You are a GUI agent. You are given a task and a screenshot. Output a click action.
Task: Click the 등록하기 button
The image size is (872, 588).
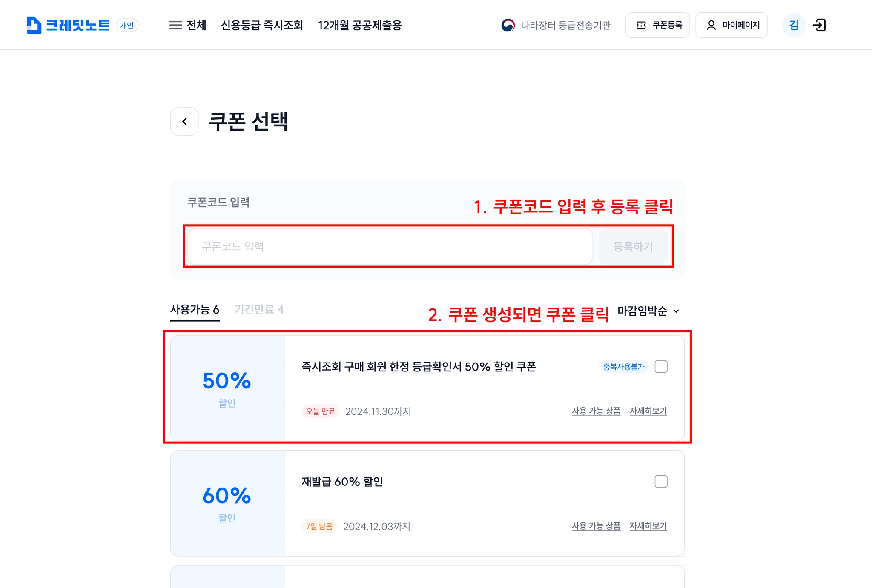633,246
